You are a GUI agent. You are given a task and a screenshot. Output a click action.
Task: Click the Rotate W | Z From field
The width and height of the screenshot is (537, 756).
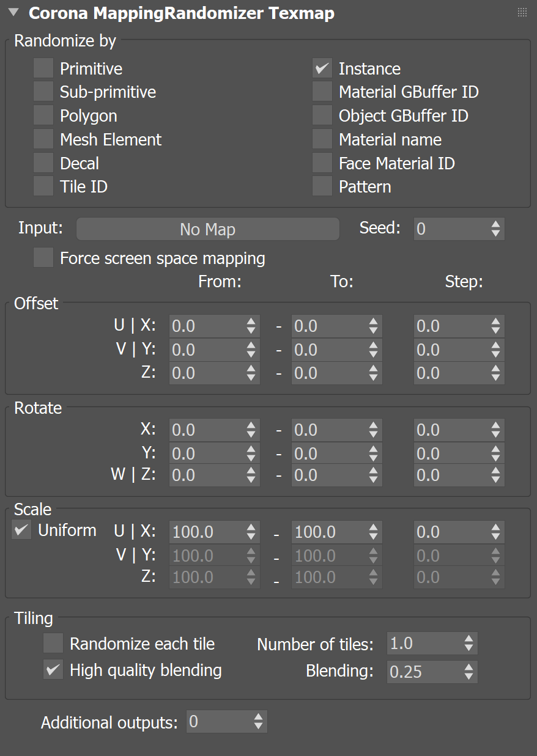pos(207,475)
